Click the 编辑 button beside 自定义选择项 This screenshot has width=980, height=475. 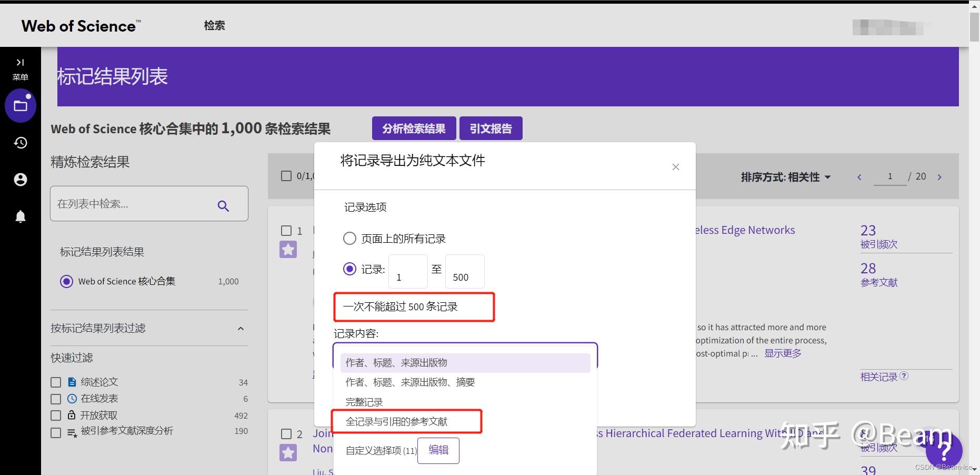[438, 450]
